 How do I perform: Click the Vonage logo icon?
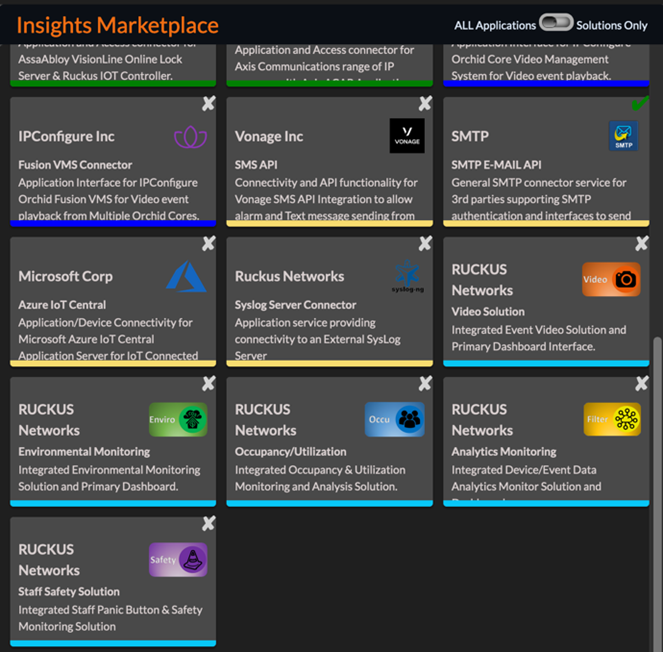pos(407,136)
